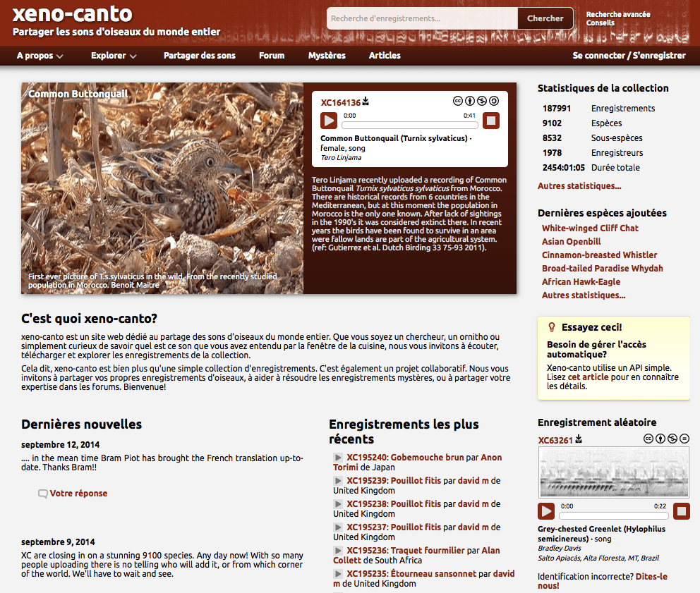Download random recording XC63261 via arrow icon

579,439
